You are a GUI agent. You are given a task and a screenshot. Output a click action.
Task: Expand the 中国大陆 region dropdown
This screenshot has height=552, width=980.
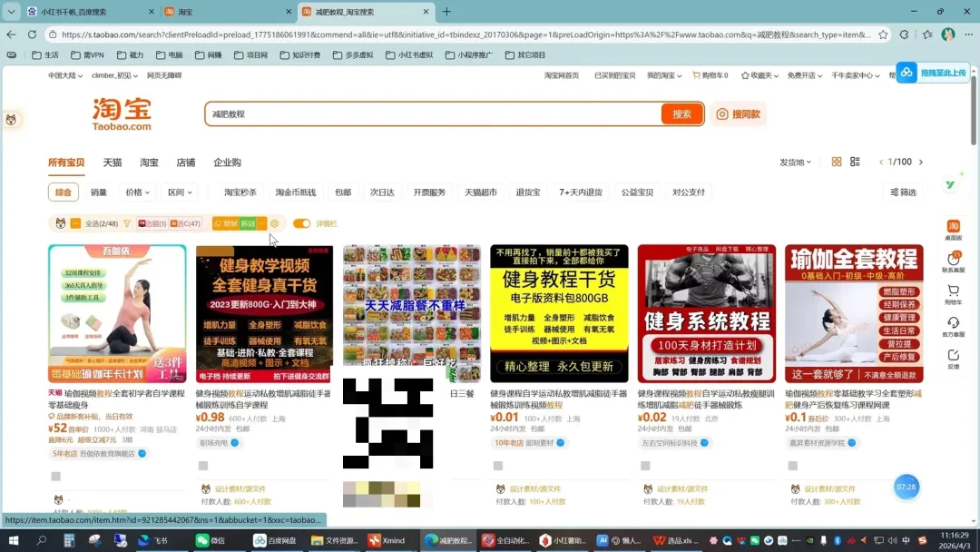(65, 75)
